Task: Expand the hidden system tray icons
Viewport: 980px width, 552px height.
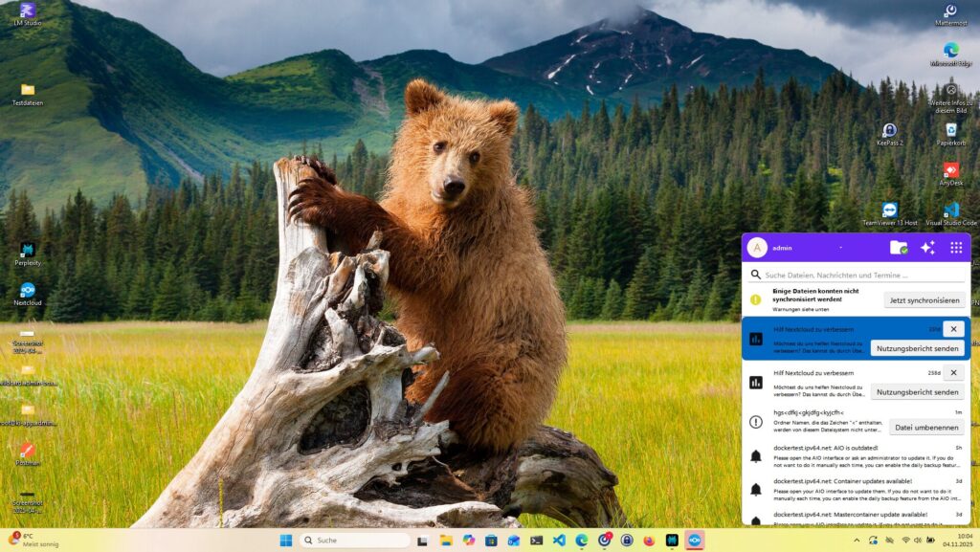Action: point(857,540)
